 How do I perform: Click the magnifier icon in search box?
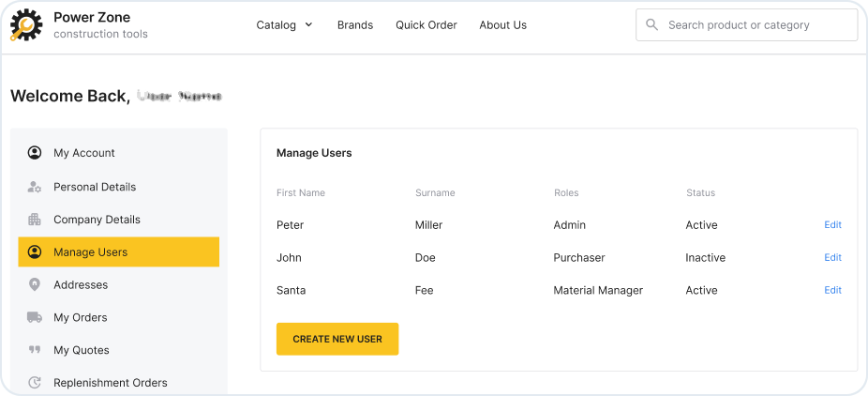click(651, 25)
